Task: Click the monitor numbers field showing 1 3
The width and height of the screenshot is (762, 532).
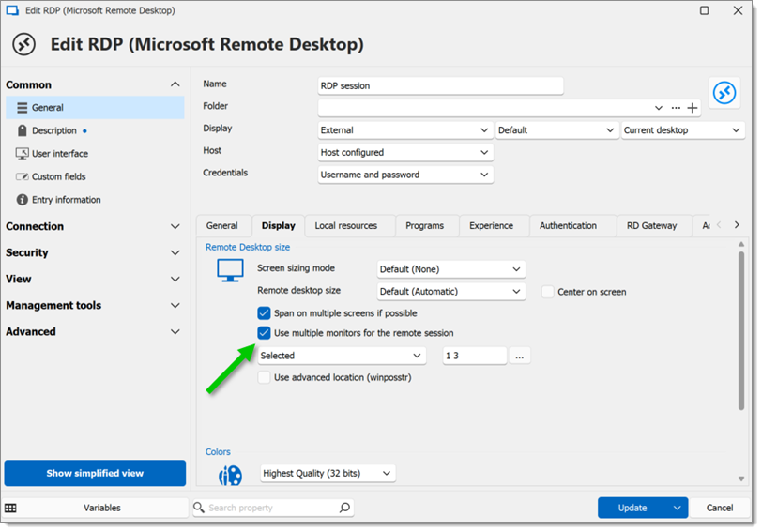Action: click(474, 356)
